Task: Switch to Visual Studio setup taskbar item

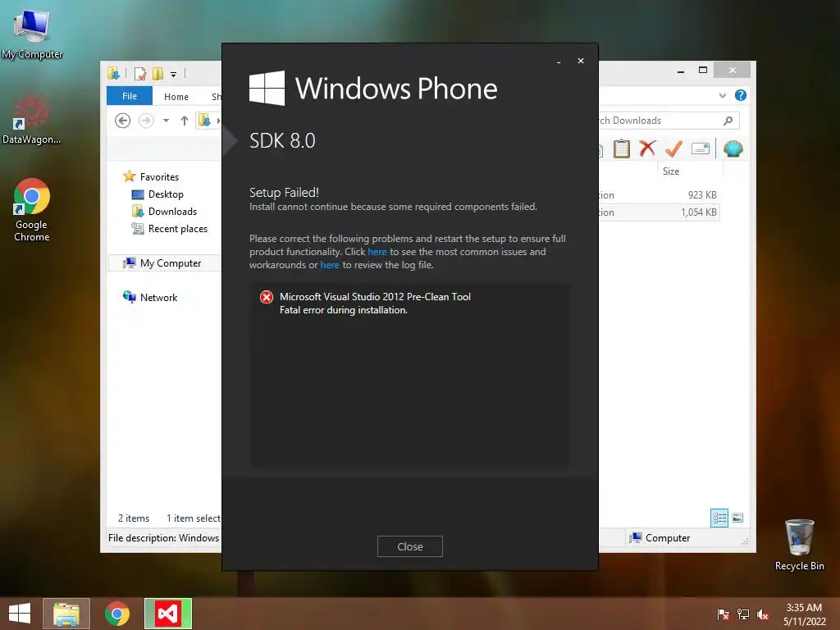Action: point(168,614)
